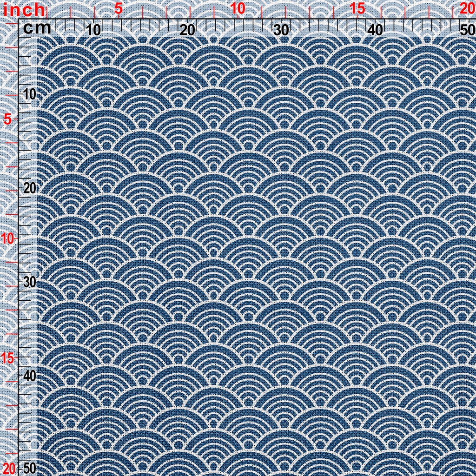Click the black "cm" ruler label
The image size is (476, 476).
coord(37,28)
